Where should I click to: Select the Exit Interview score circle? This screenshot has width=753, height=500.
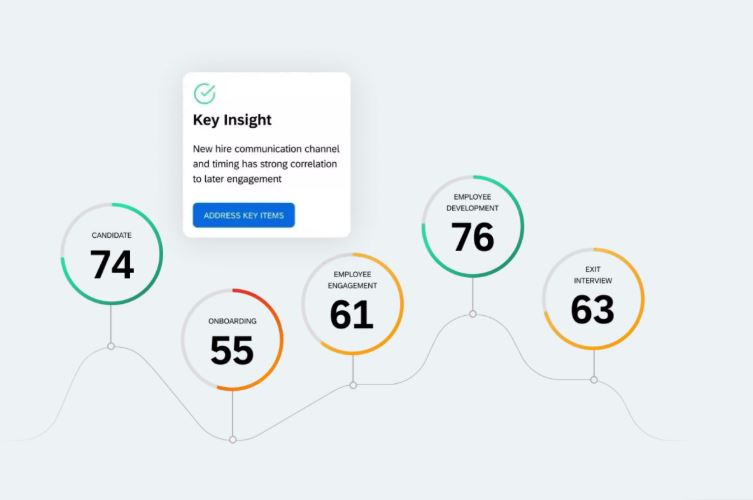point(594,298)
